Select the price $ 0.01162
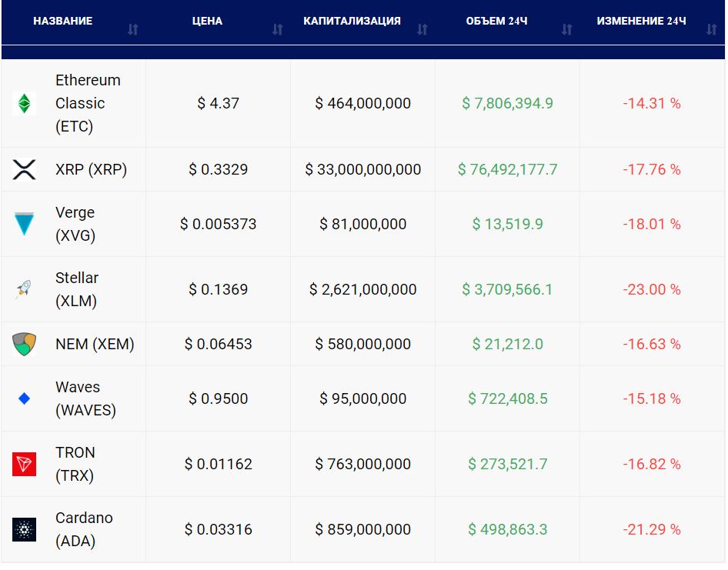Viewport: 728px width, 570px height. [219, 464]
